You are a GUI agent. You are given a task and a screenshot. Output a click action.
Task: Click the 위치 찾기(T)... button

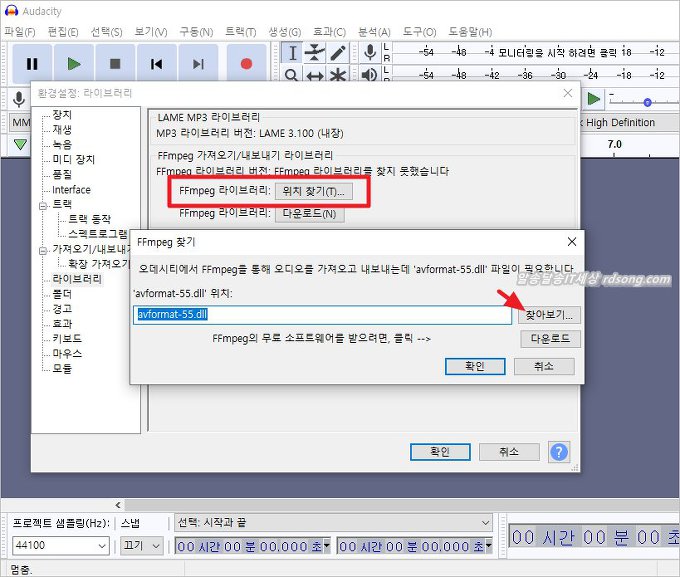coord(313,191)
